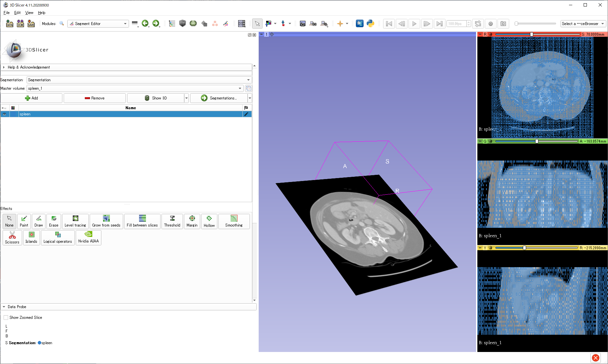Click the yellow slice offset slider
This screenshot has width=608, height=364.
[x=536, y=248]
